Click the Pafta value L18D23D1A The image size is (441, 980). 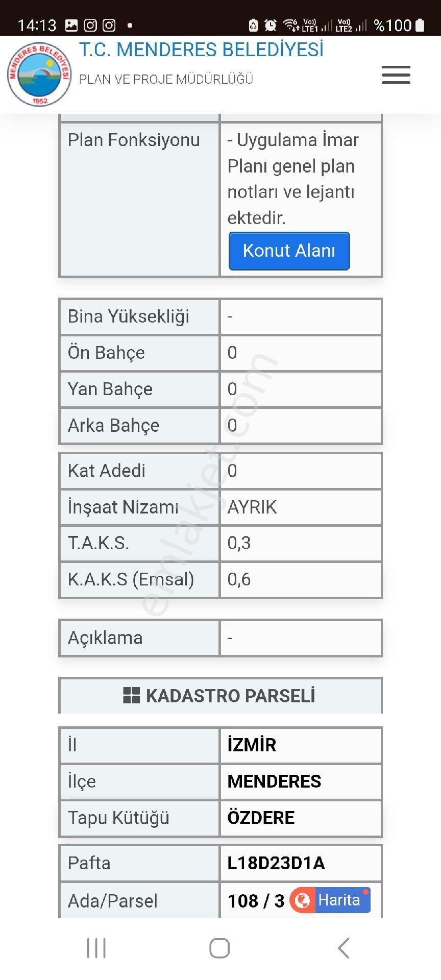pos(276,863)
